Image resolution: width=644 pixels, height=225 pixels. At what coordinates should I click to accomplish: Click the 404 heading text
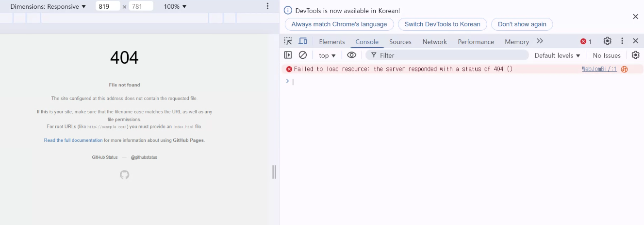click(124, 58)
